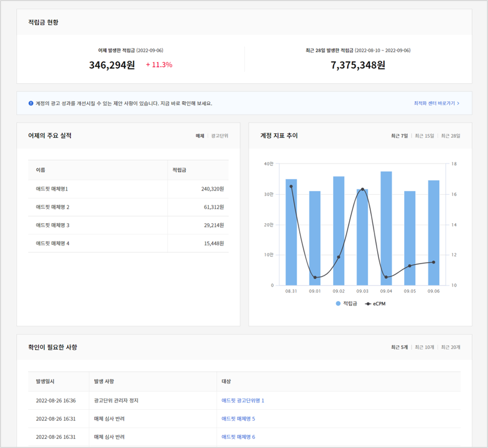Click the 적립금 현황 section title

tap(43, 23)
